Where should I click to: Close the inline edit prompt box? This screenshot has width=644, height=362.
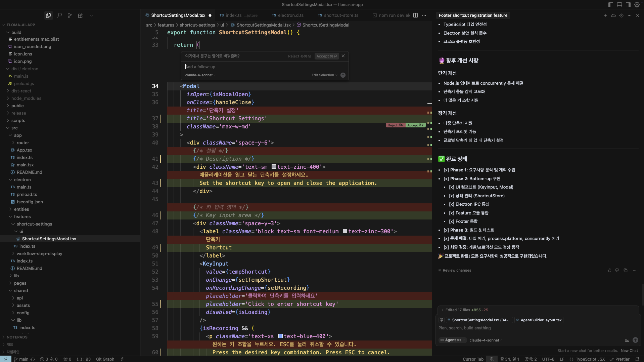coord(343,56)
